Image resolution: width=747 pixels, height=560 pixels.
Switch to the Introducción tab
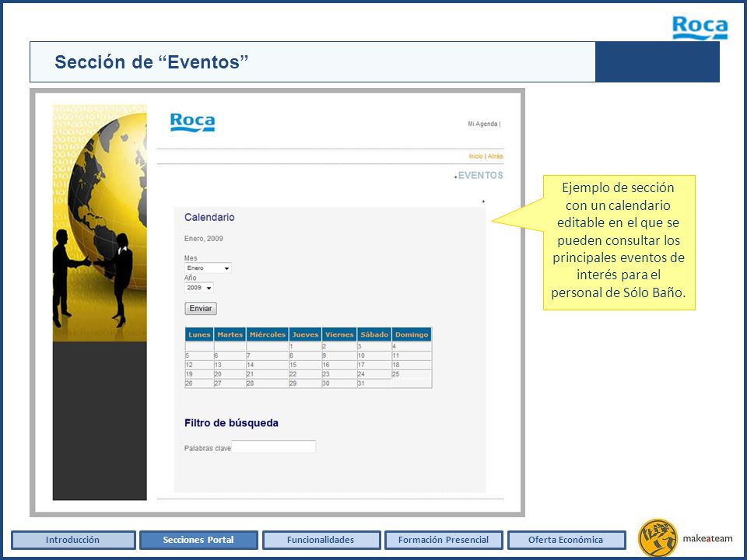click(x=73, y=540)
